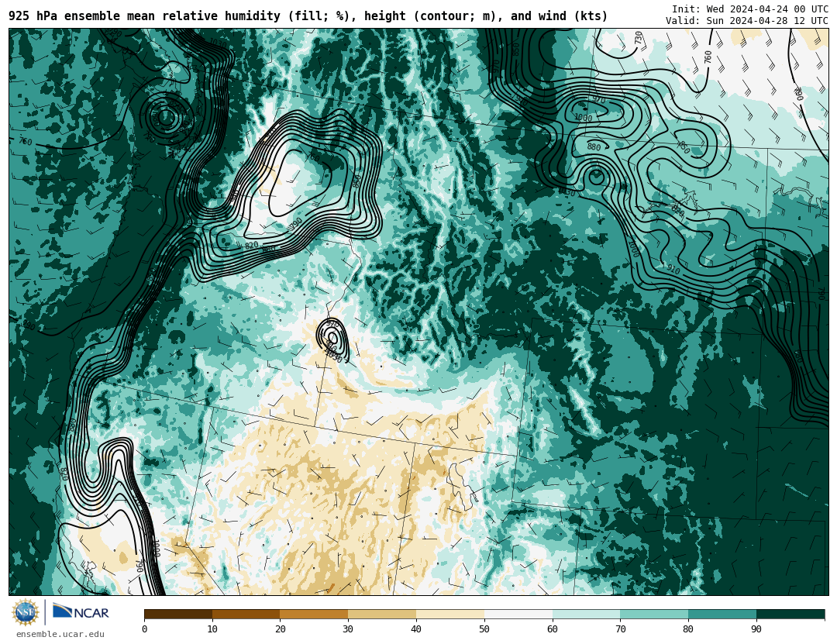The width and height of the screenshot is (837, 644).
Task: Click the 60-70% pale teal colorbar segment
Action: point(586,614)
